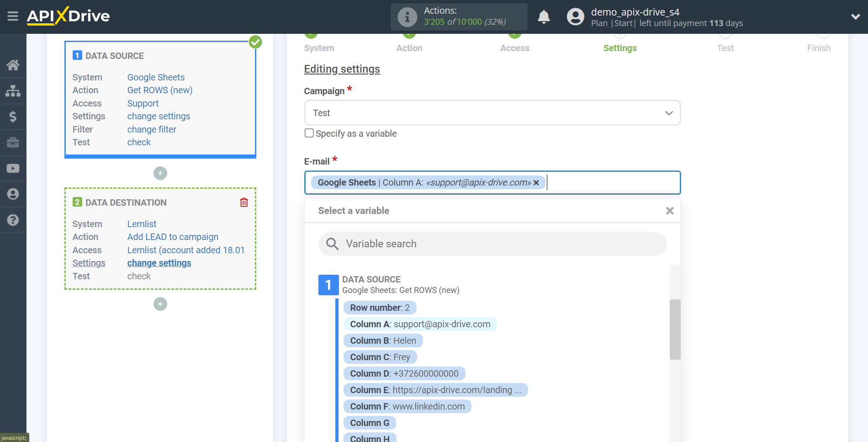
Task: Click the Variable search field
Action: click(492, 244)
